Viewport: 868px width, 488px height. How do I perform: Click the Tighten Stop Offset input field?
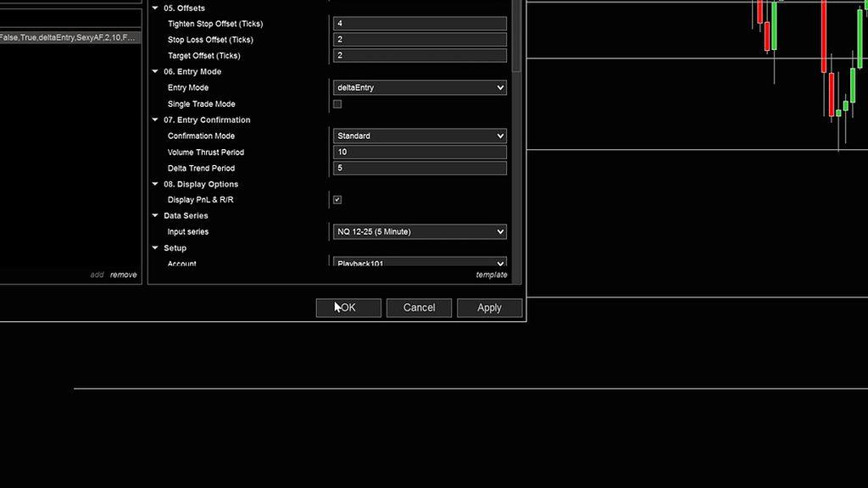tap(420, 24)
